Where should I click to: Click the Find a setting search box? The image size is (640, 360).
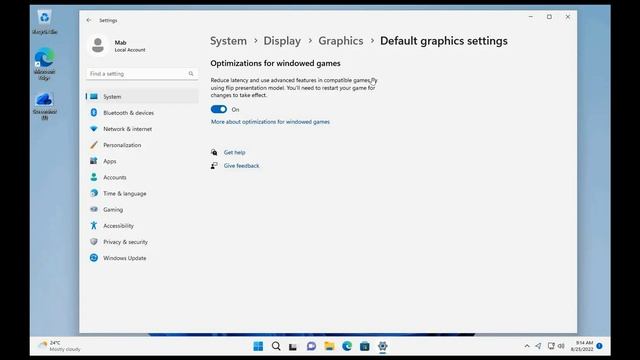[142, 74]
